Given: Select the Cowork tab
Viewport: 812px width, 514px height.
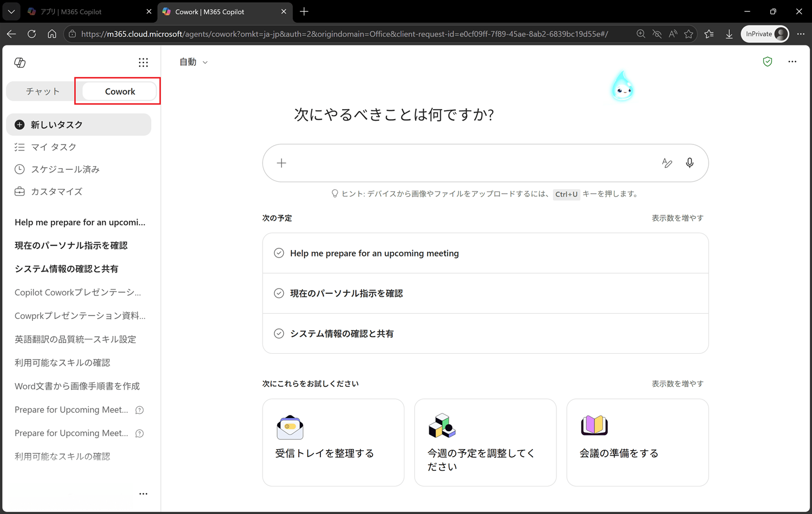Looking at the screenshot, I should [x=120, y=91].
